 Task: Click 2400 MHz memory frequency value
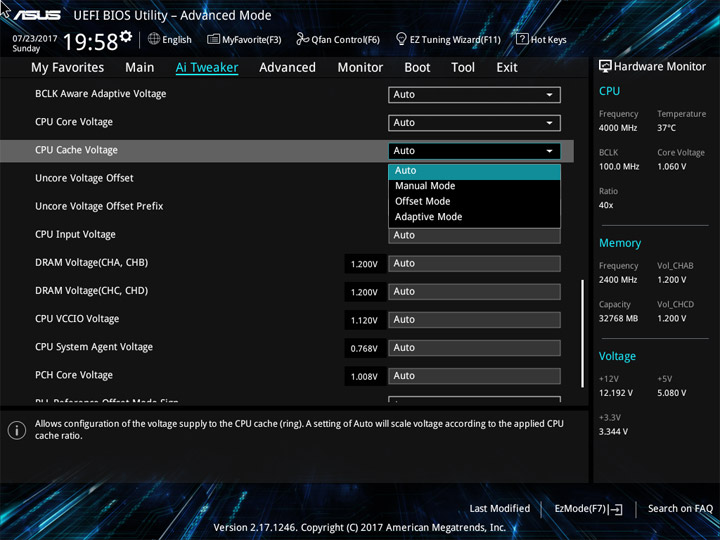click(618, 280)
